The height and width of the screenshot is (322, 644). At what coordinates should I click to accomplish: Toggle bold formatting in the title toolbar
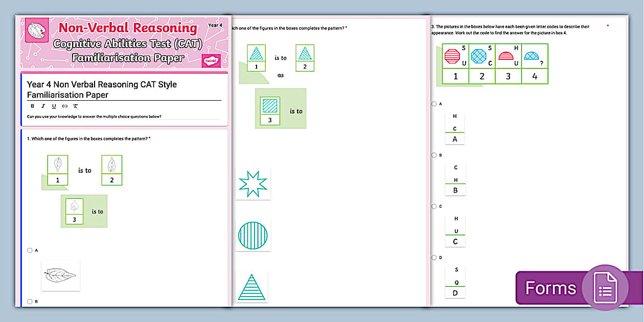coord(32,106)
